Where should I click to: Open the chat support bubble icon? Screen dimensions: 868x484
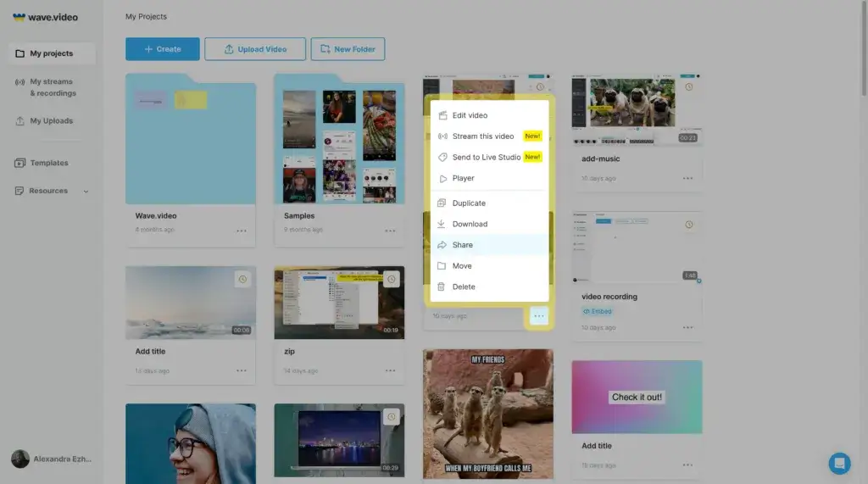pyautogui.click(x=839, y=463)
